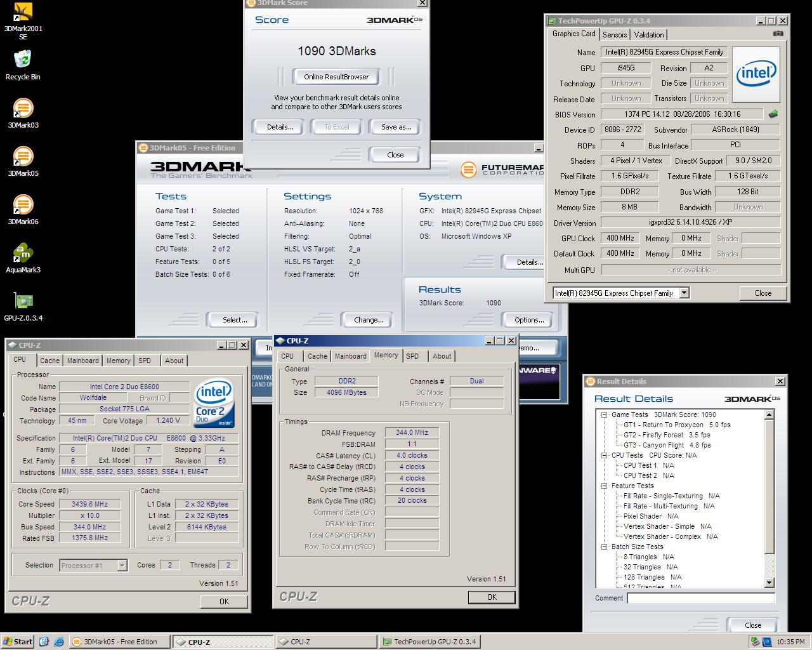Screen dimensions: 812x650
Task: Open the Memory tab in left CPU-Z window
Action: click(x=118, y=361)
